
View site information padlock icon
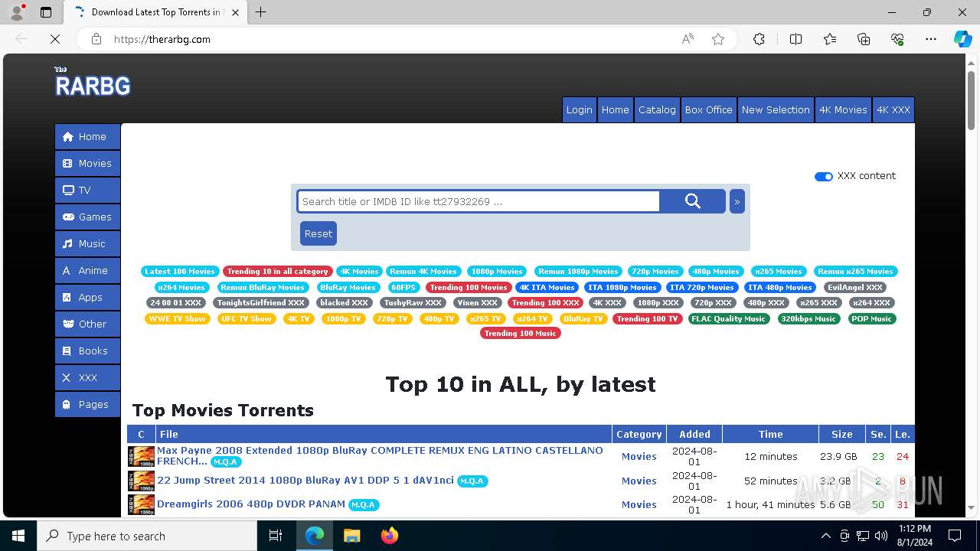point(96,39)
